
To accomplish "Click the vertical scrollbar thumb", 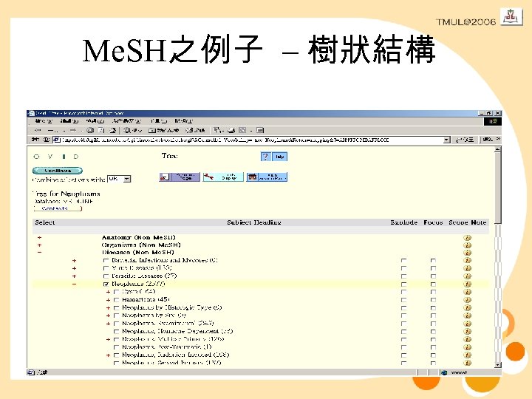I will coord(498,188).
